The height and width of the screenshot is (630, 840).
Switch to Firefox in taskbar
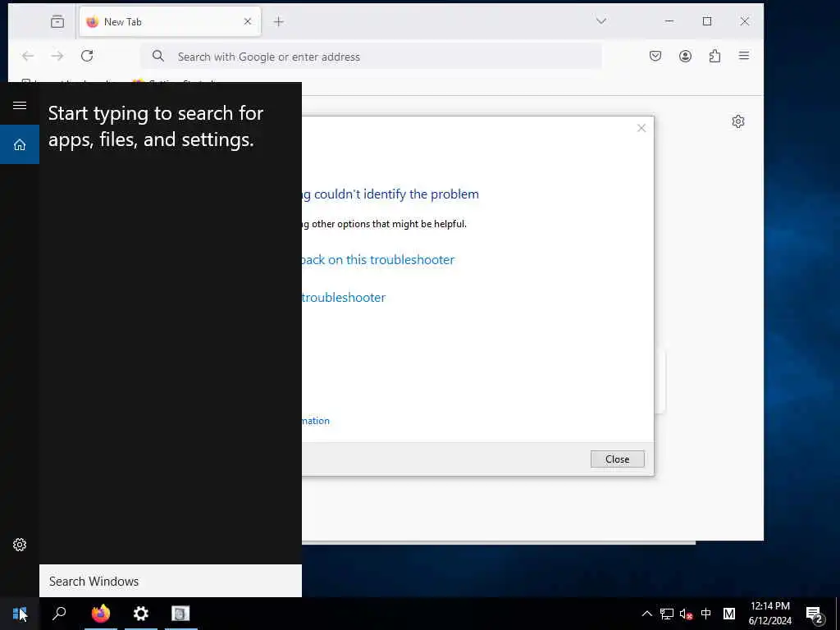click(x=101, y=614)
